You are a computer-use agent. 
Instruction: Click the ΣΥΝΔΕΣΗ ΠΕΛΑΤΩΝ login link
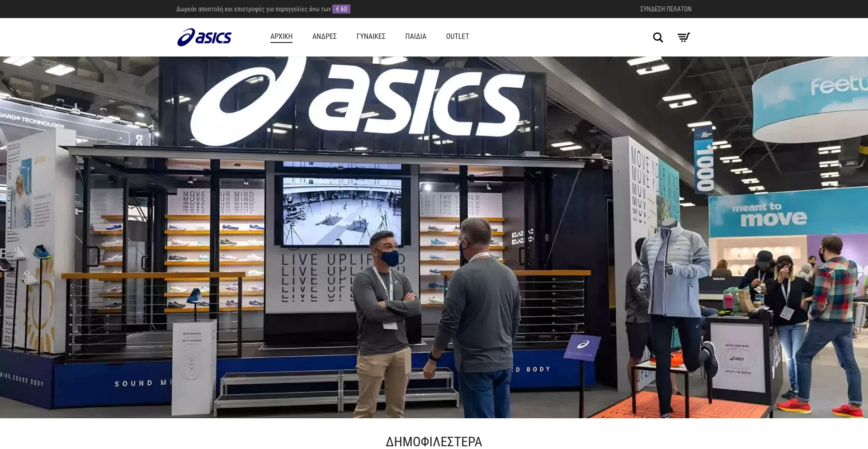(665, 9)
